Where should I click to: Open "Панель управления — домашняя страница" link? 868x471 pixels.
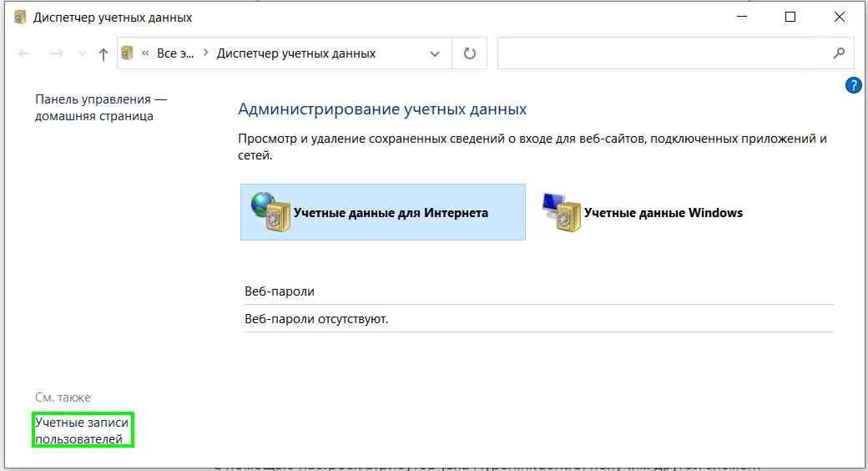point(101,108)
